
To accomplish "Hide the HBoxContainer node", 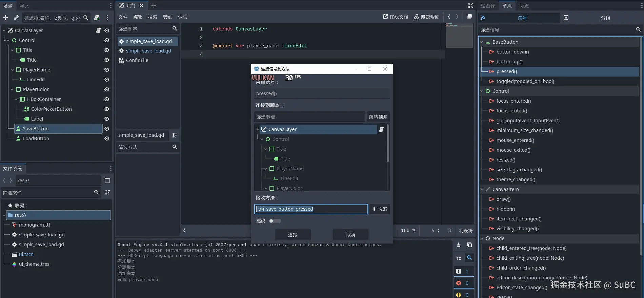I will pyautogui.click(x=107, y=99).
